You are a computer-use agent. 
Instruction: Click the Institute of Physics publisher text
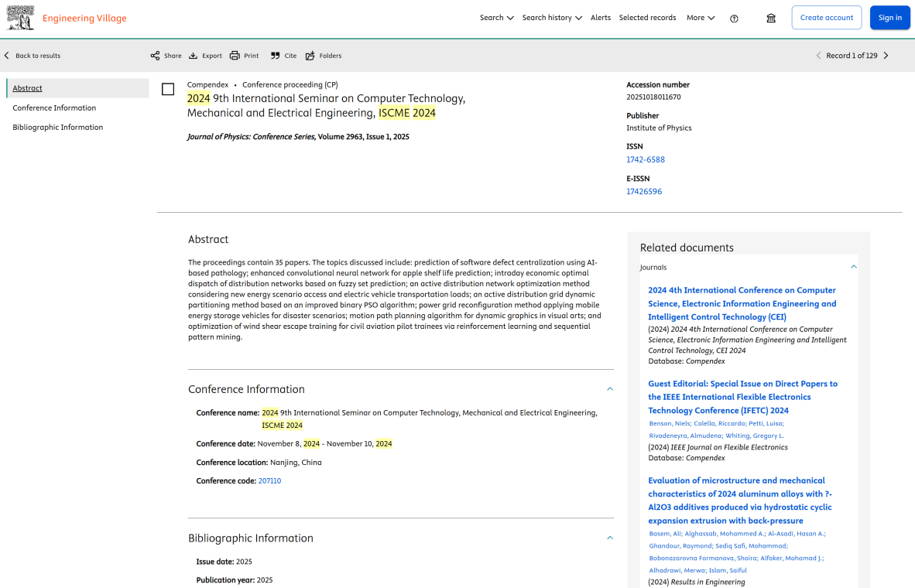coord(659,128)
